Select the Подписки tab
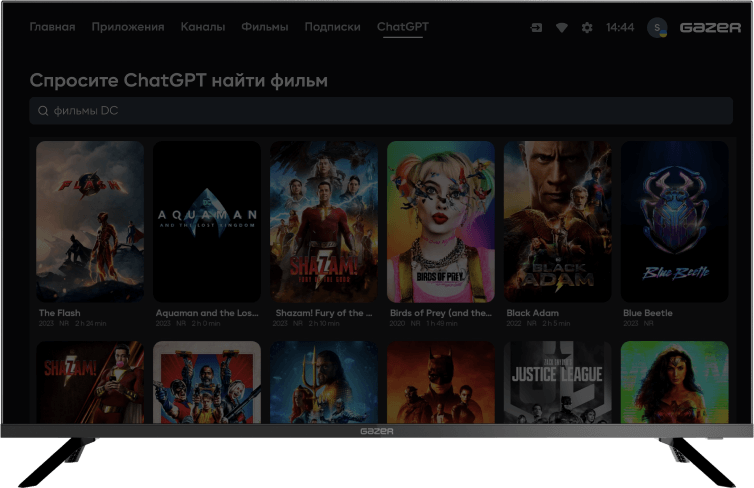754x488 pixels. (332, 27)
